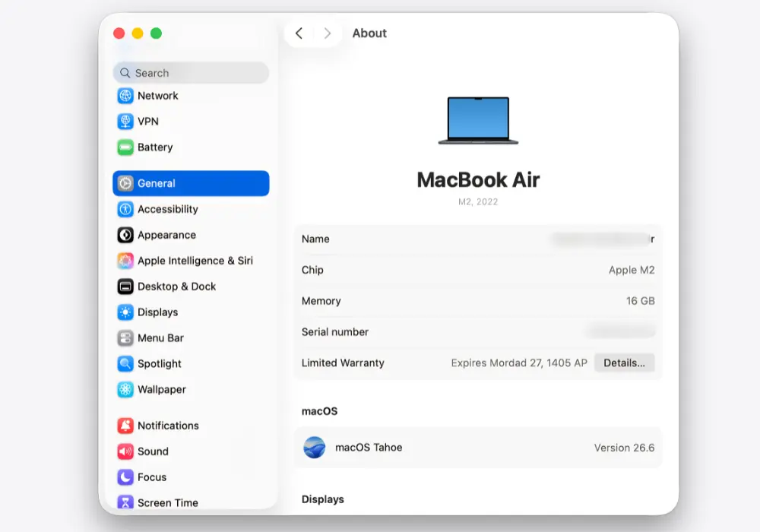This screenshot has height=532, width=760.
Task: Open the Displays sun icon
Action: (x=125, y=312)
